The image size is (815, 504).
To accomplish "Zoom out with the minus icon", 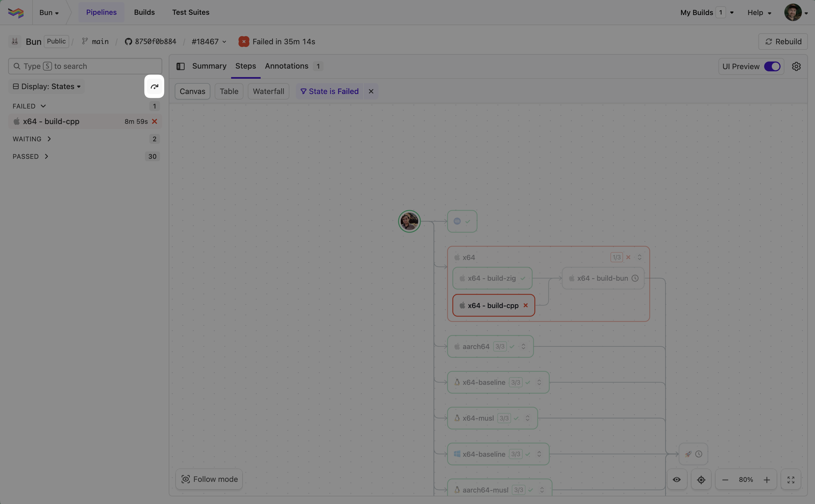I will tap(725, 480).
